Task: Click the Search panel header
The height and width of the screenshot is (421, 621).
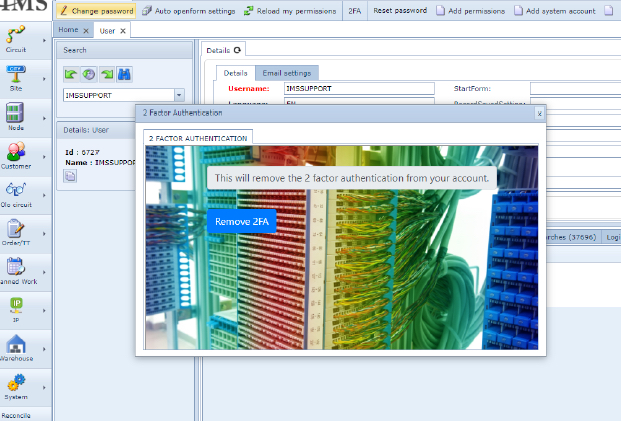Action: pos(124,50)
